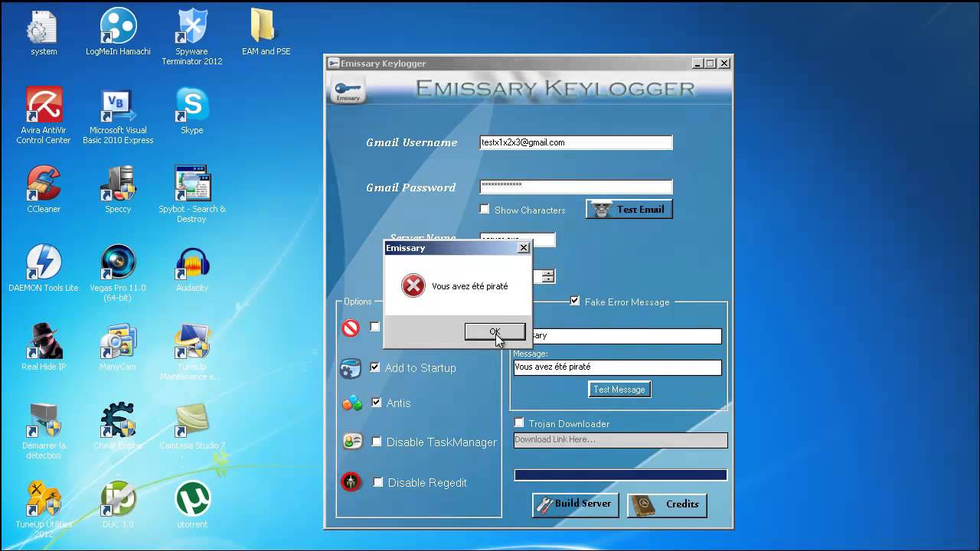Open Skype desktop shortcut
980x551 pixels.
click(x=191, y=111)
